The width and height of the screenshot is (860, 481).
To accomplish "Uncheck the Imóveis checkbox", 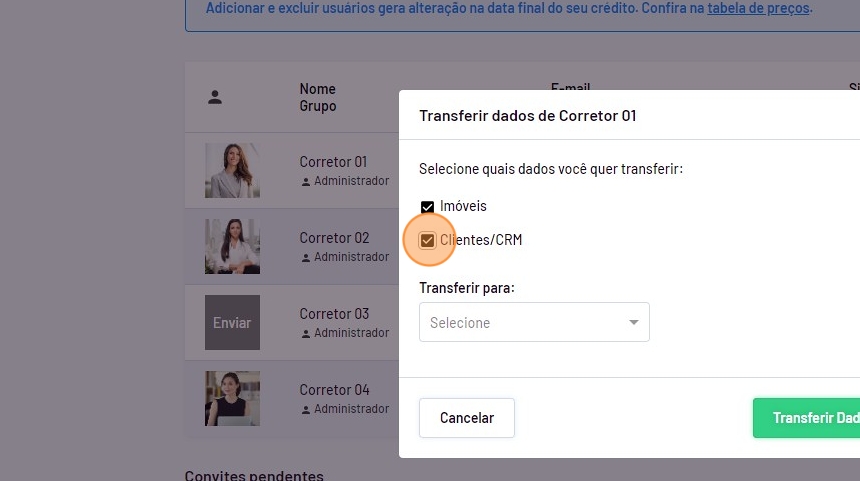I will tap(428, 207).
